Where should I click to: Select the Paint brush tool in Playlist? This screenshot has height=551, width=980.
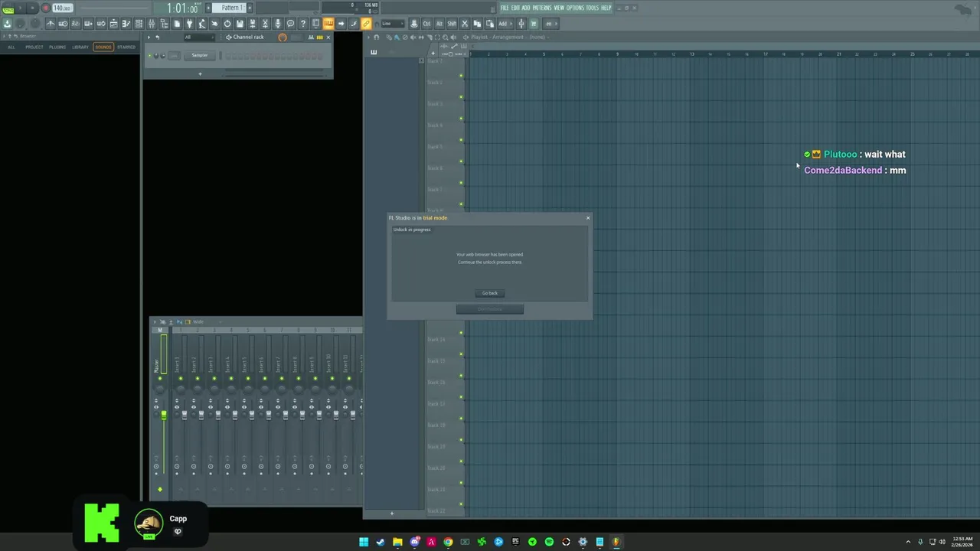(x=397, y=37)
